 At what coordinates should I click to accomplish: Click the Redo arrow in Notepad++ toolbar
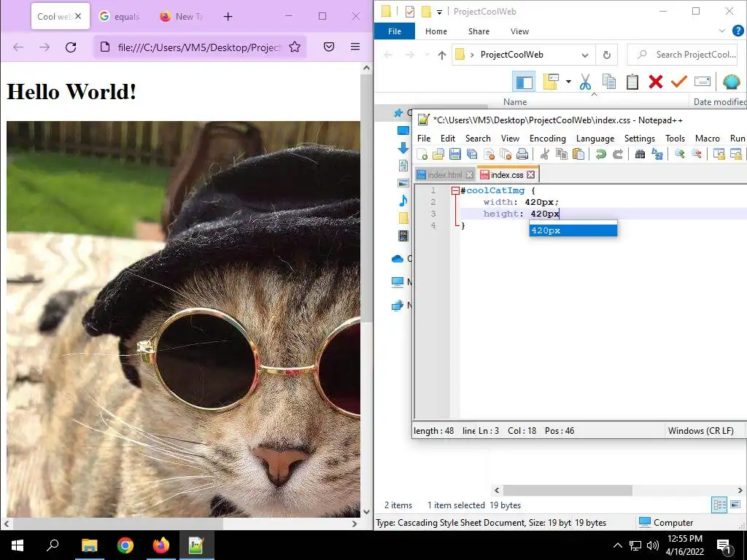618,154
